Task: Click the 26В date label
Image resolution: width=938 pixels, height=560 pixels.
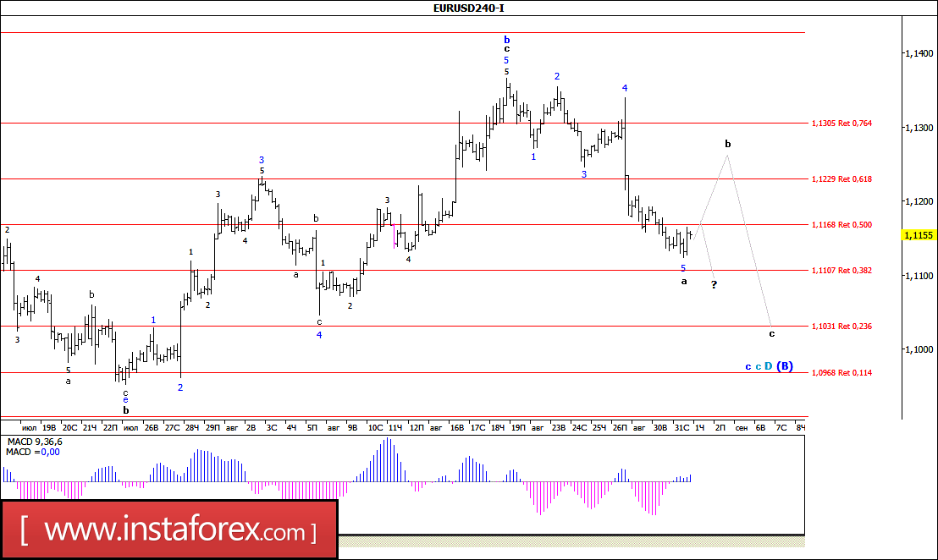Action: [152, 428]
